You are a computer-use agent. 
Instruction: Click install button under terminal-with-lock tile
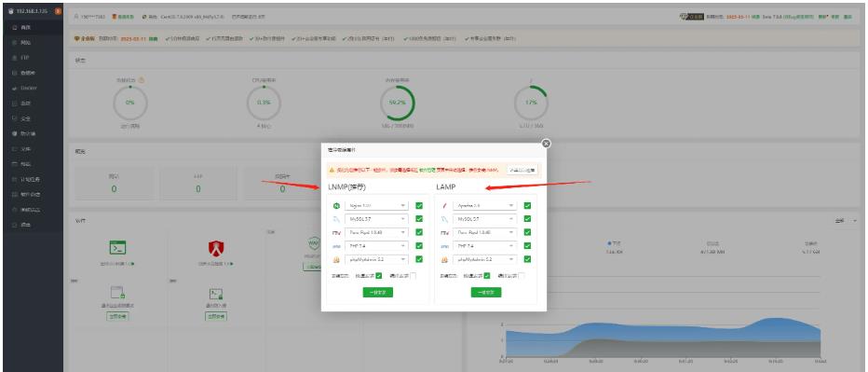(x=216, y=317)
